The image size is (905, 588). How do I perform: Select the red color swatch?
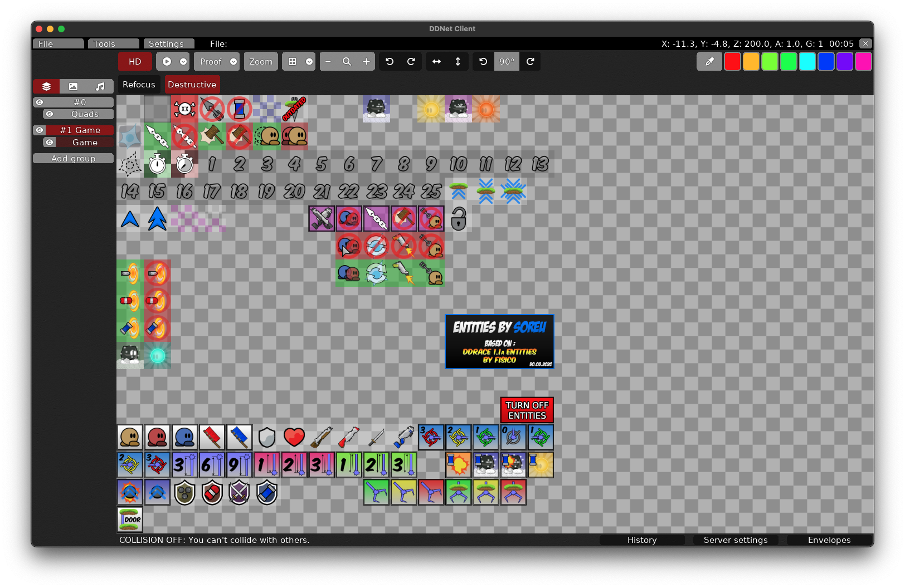coord(732,61)
